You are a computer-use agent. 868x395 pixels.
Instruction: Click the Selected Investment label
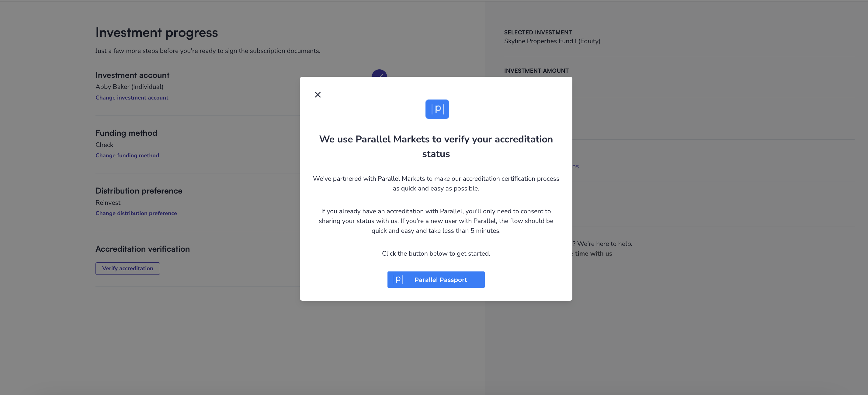[x=538, y=32]
